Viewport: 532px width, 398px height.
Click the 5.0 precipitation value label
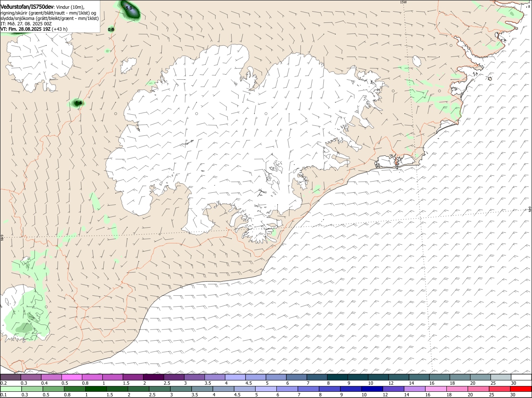129,8
